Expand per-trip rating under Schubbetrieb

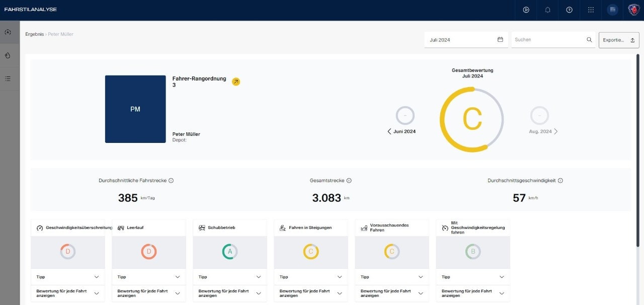click(230, 293)
